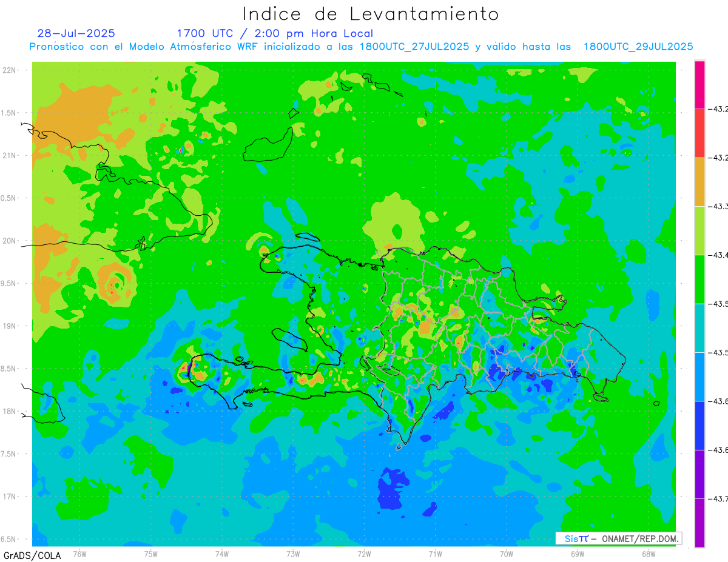Click the '0.5N' latitude label
Image resolution: width=728 pixels, height=562 pixels.
coord(8,198)
